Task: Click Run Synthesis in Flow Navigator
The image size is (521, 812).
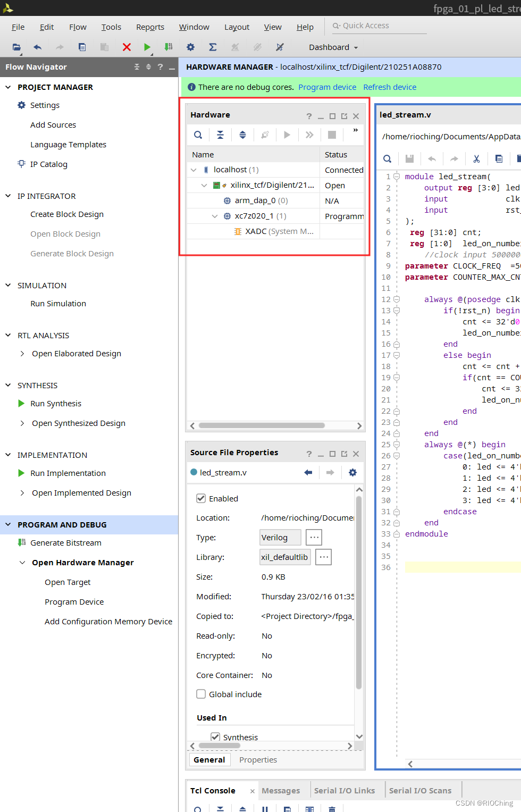Action: pos(56,404)
